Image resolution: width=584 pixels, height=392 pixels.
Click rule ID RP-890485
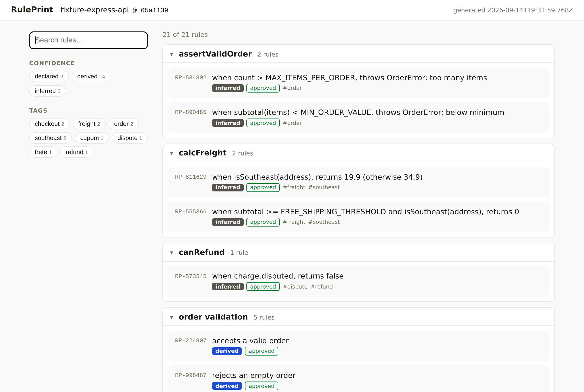[x=191, y=112]
